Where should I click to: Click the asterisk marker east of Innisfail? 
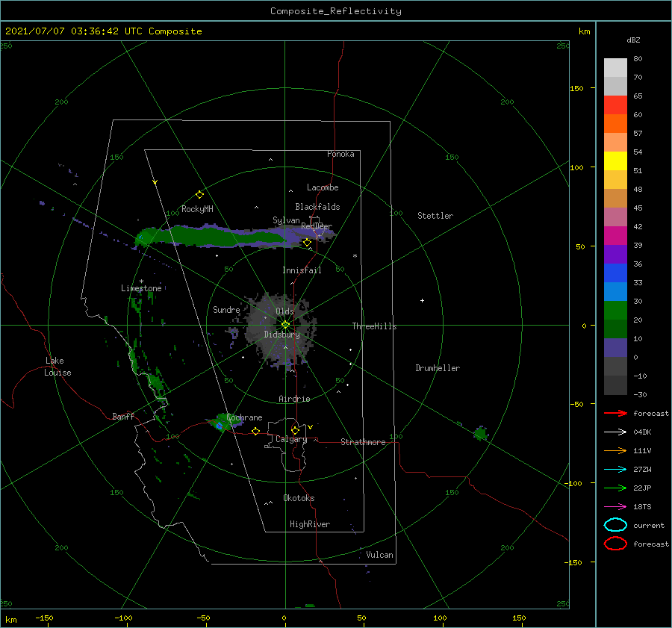click(355, 256)
